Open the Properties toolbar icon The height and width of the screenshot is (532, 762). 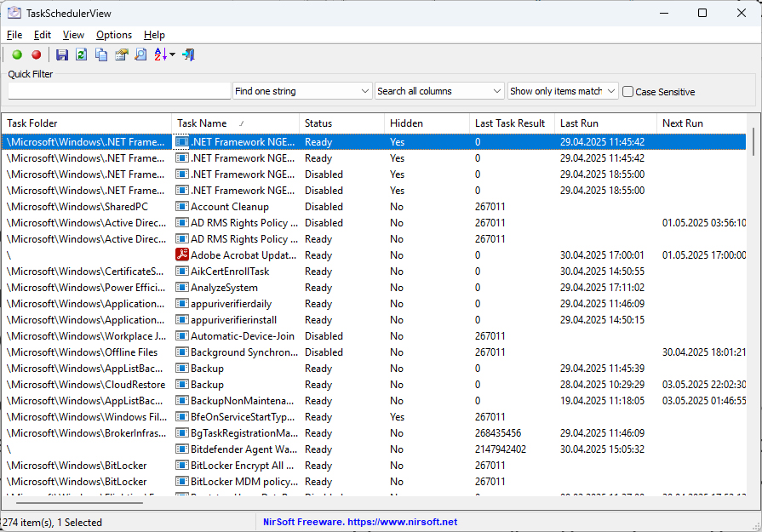(x=122, y=54)
